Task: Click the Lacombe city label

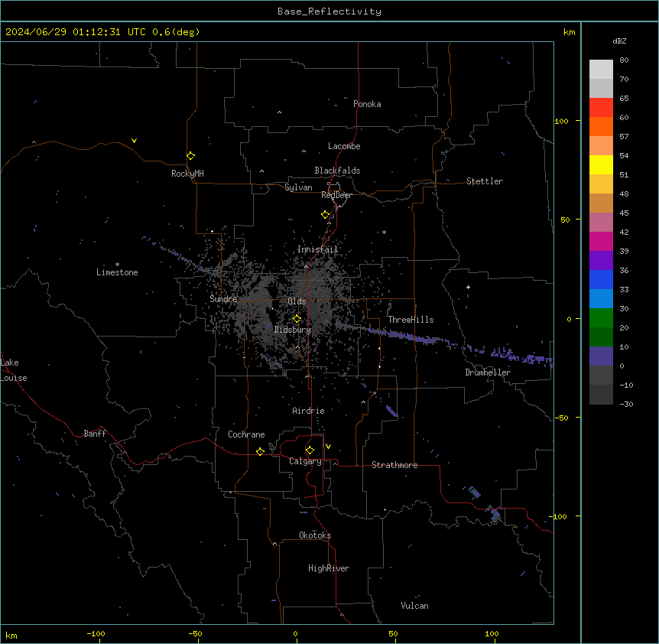Action: point(344,146)
